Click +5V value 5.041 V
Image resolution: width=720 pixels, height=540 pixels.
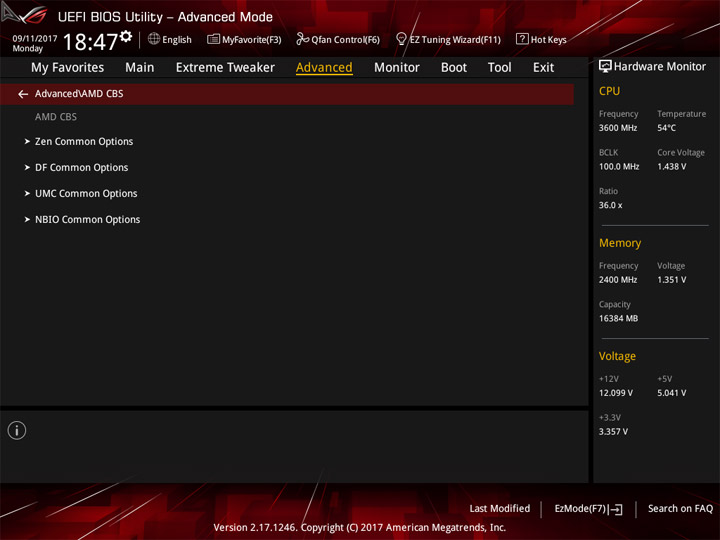[672, 393]
